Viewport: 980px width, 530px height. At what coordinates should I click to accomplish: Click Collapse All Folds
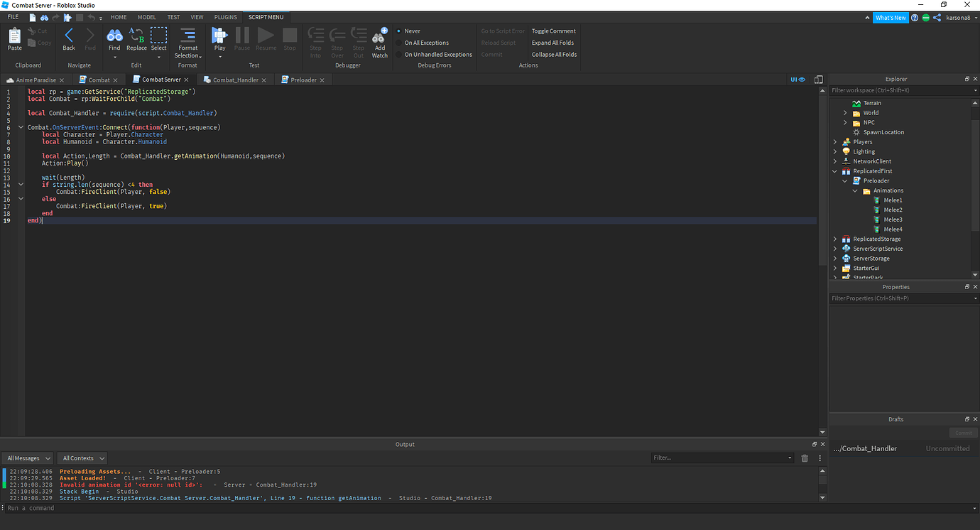point(554,55)
